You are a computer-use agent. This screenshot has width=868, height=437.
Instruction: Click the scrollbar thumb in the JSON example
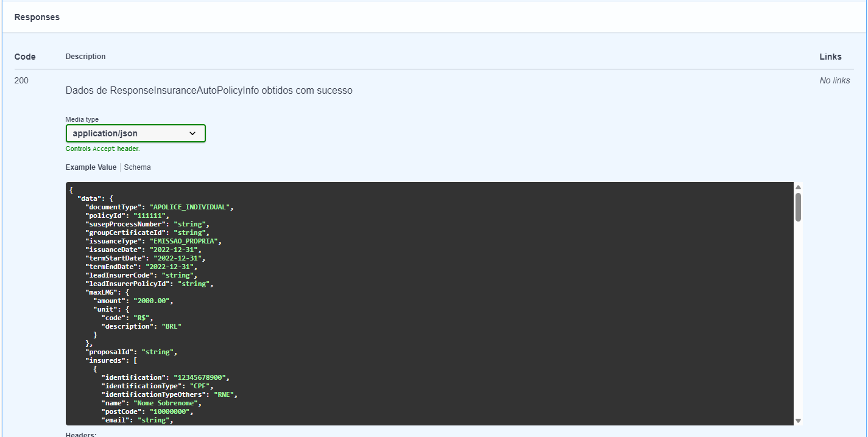(x=798, y=207)
